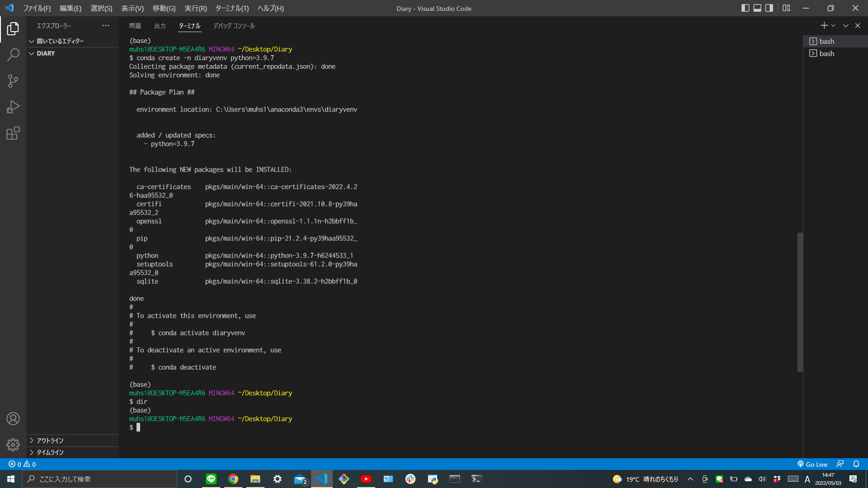
Task: Toggle secondary side bar layout icon
Action: pyautogui.click(x=769, y=8)
